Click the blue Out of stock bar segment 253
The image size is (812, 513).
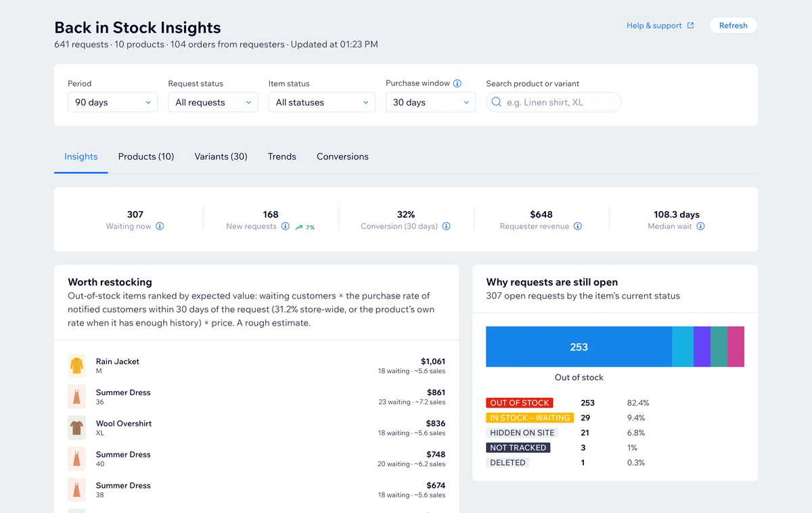coord(579,347)
